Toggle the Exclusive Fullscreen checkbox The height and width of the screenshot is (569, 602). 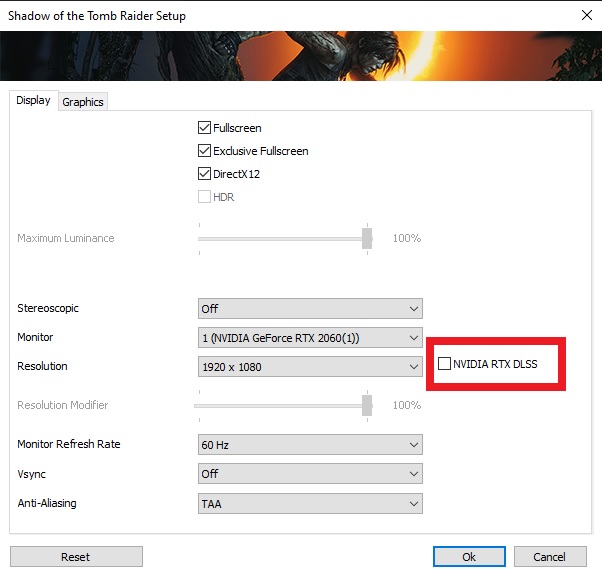tap(204, 151)
